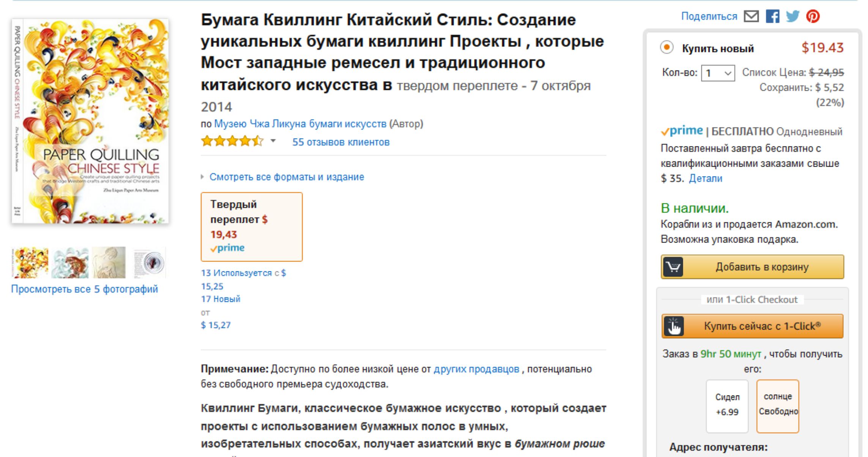
Task: Click the Twitter share icon
Action: pos(792,16)
